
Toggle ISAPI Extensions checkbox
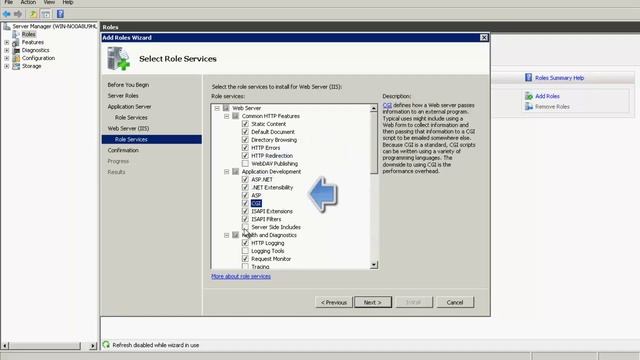pos(245,211)
